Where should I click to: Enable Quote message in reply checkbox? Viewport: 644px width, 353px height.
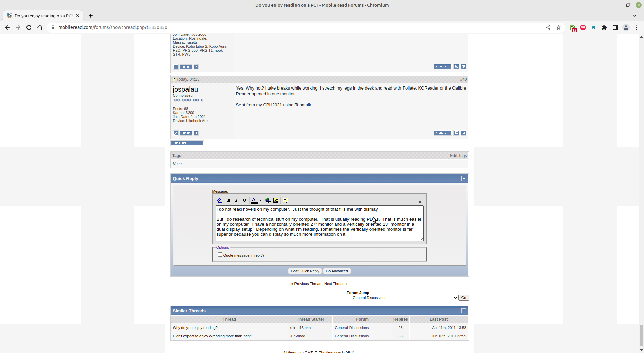click(220, 255)
